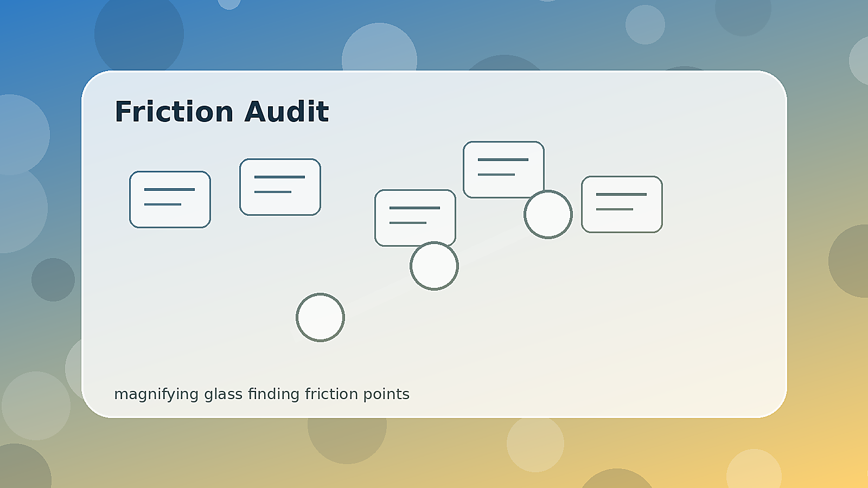Viewport: 868px width, 488px height.
Task: Click the 'Friction Audit' heading
Action: 221,112
